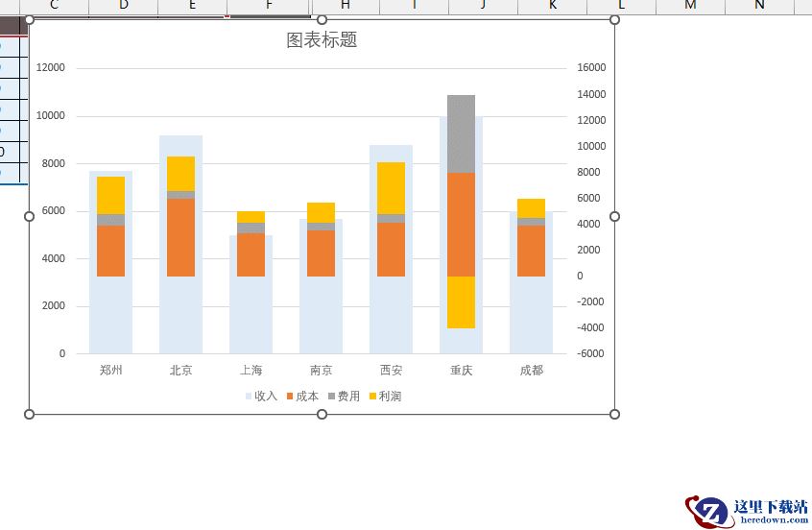Viewport: 812px width, 530px height.
Task: Select the 重庆 category axis label
Action: (x=462, y=370)
